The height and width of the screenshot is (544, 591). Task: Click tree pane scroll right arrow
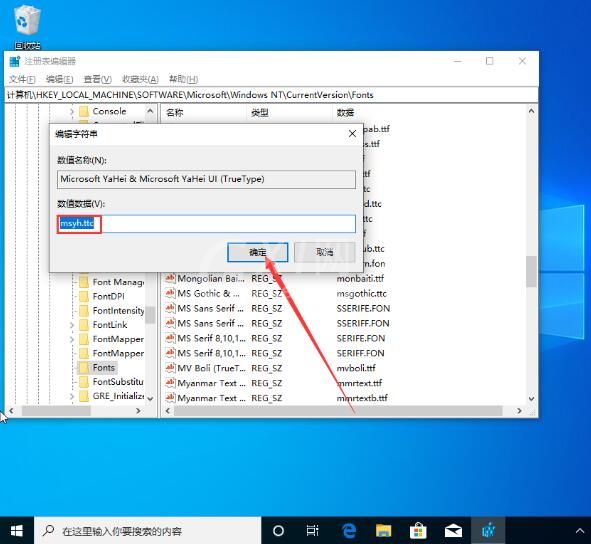[x=138, y=411]
